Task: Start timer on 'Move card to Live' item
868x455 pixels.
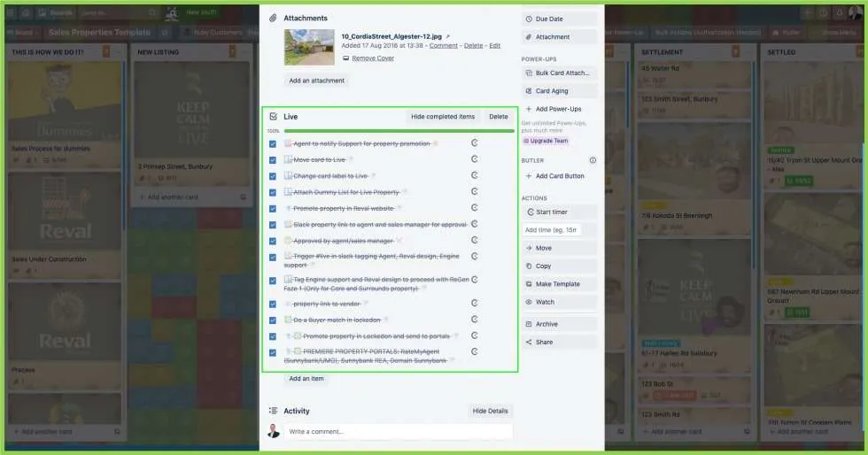Action: (475, 159)
